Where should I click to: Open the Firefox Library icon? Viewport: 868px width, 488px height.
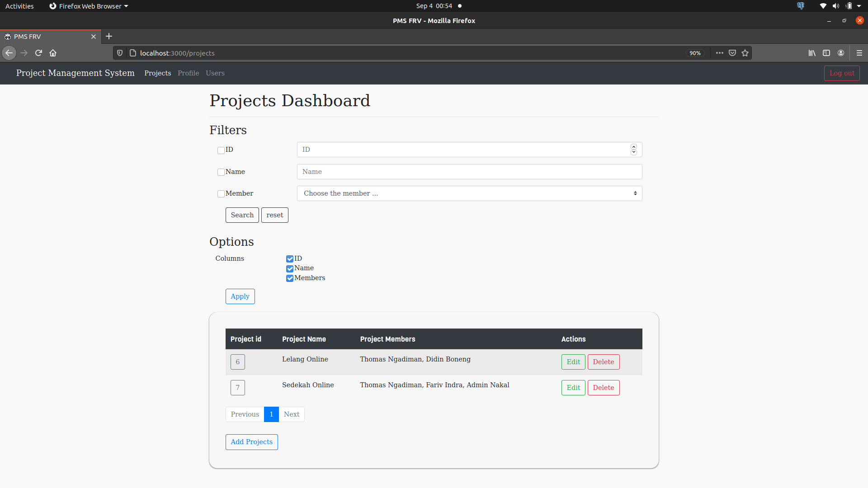pos(812,53)
